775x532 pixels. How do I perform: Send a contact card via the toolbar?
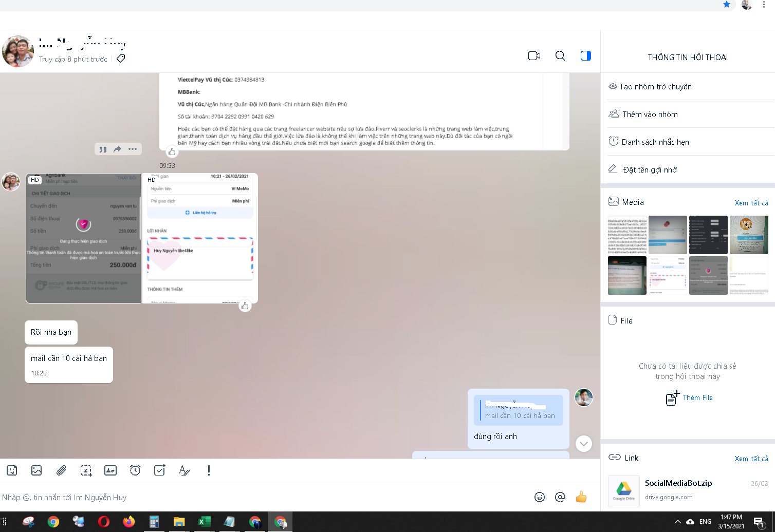point(110,470)
